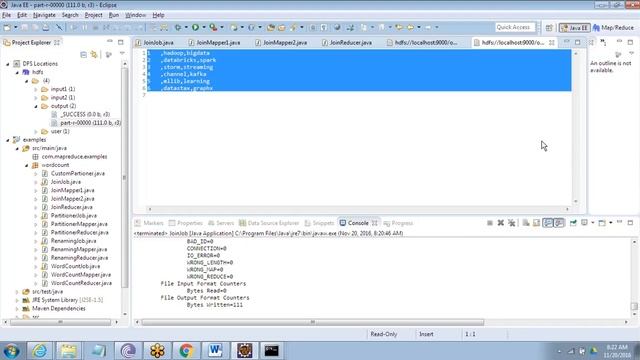Viewport: 640px width, 360px height.
Task: Click the Pin Console icon
Action: 573,223
